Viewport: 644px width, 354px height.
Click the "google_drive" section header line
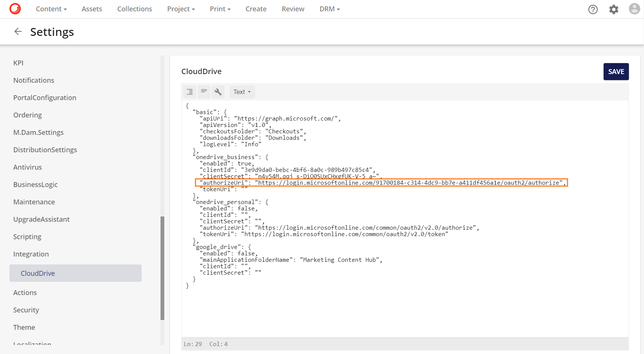click(x=222, y=247)
